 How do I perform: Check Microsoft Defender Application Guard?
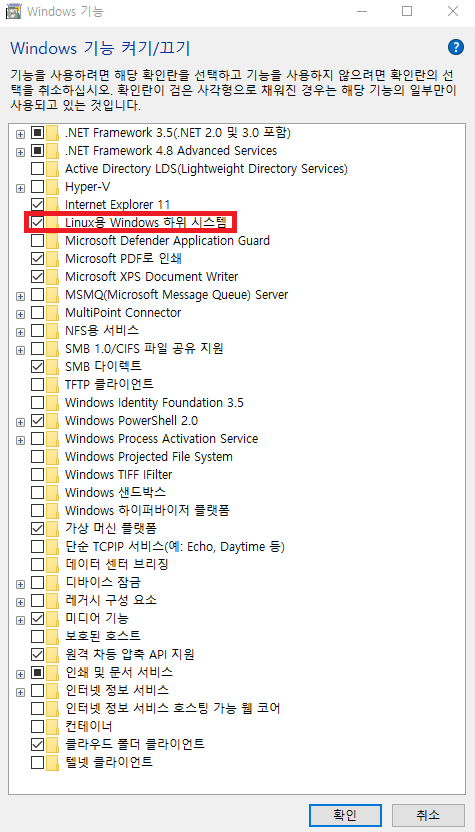(37, 241)
